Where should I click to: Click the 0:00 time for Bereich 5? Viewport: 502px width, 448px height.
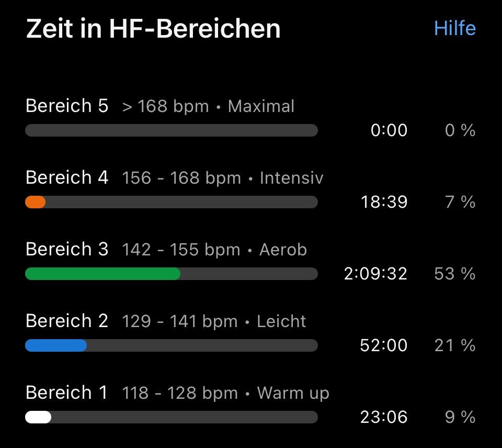[x=389, y=130]
